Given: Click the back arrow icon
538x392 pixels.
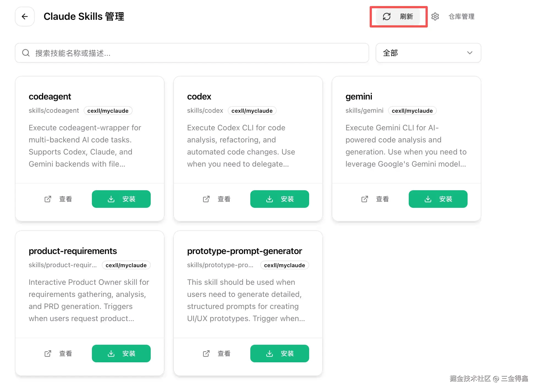Looking at the screenshot, I should tap(25, 16).
